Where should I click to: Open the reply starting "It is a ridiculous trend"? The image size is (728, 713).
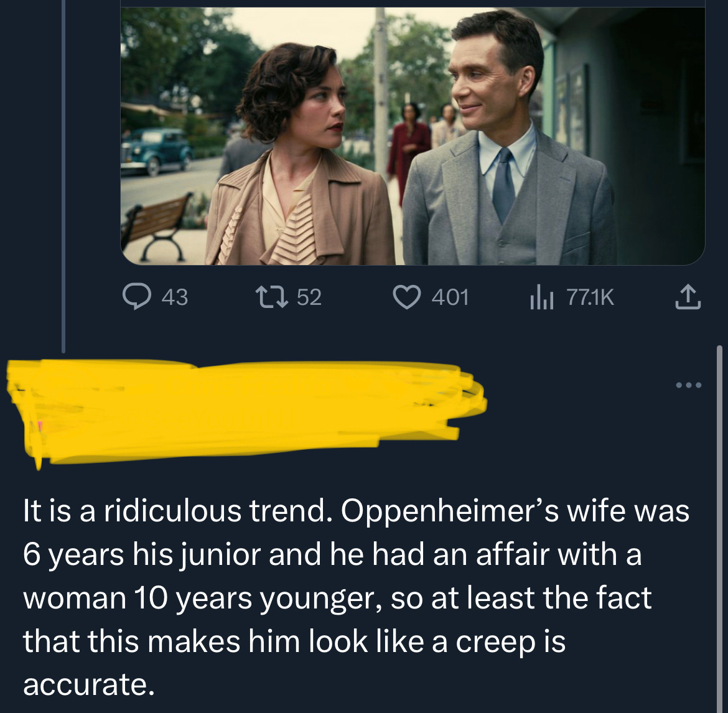tap(356, 597)
